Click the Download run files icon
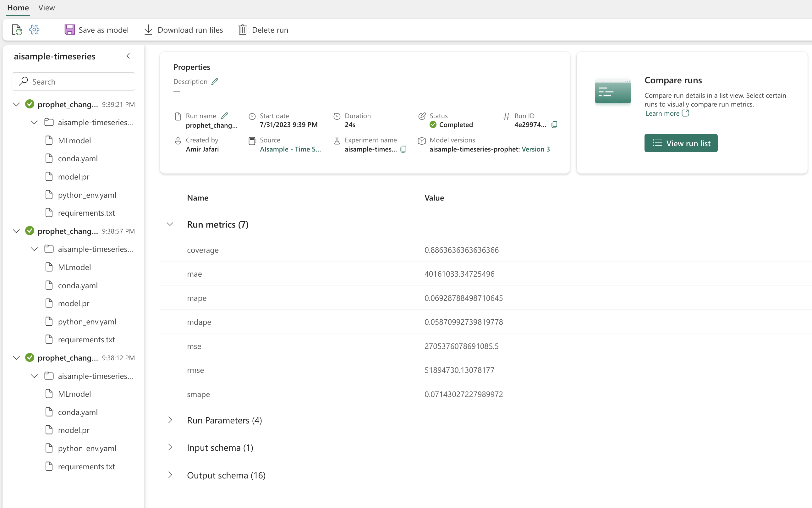Viewport: 812px width, 508px height. pos(148,30)
